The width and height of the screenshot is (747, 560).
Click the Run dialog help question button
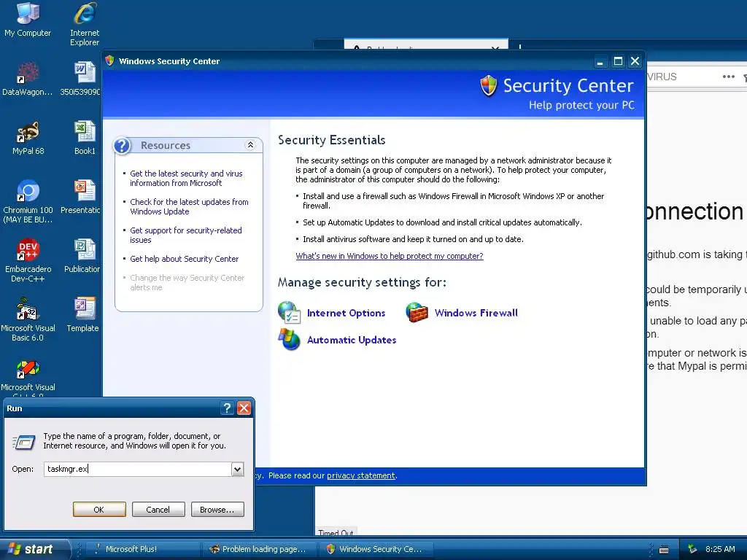tap(228, 408)
